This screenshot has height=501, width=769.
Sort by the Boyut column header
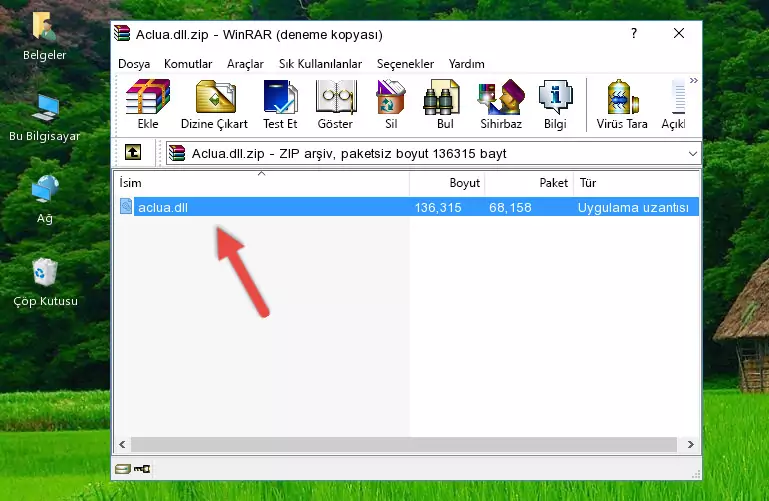(x=447, y=183)
